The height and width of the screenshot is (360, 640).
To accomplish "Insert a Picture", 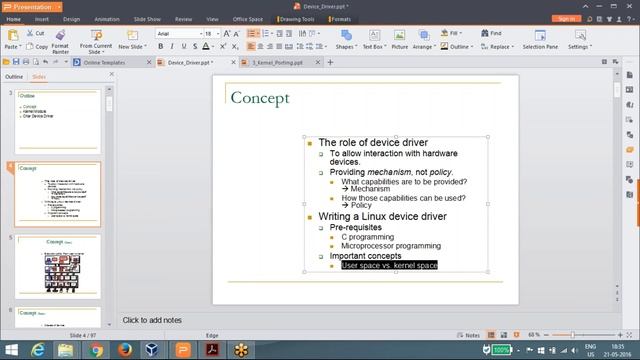I will point(400,40).
